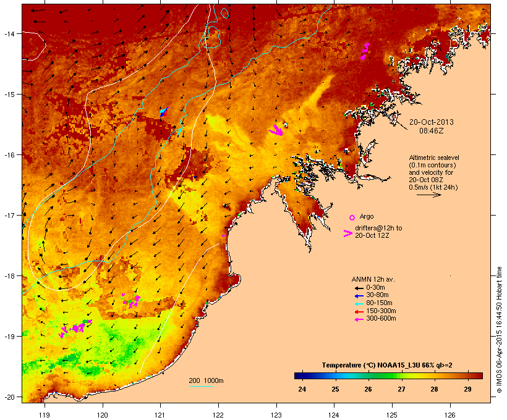Click the '(0.1m contours)' text
The image size is (507, 420).
(433, 165)
